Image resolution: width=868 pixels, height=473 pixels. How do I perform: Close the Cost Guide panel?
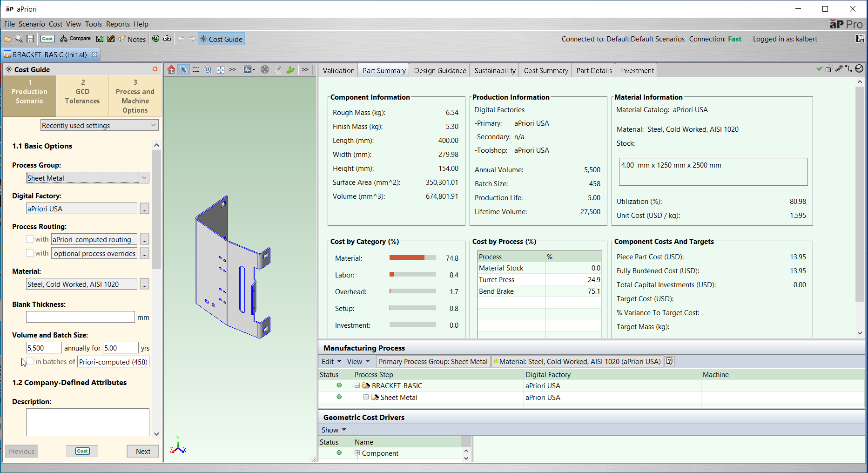[x=155, y=69]
